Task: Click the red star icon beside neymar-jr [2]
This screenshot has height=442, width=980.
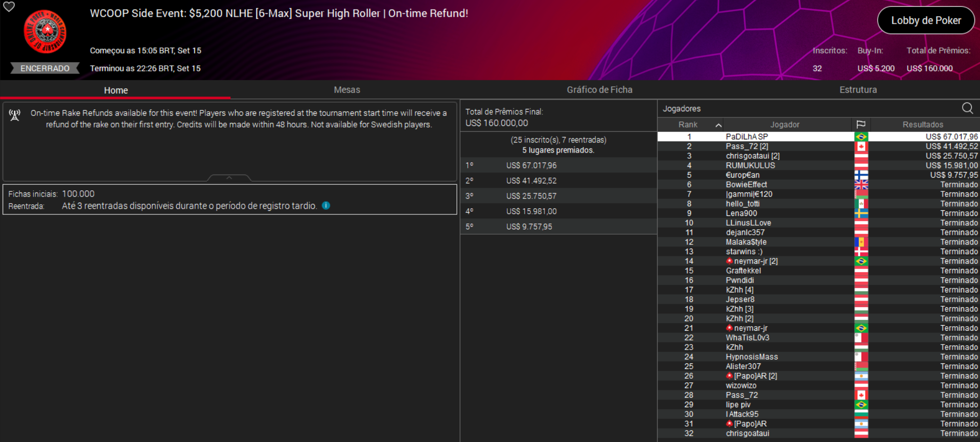Action: pyautogui.click(x=729, y=261)
